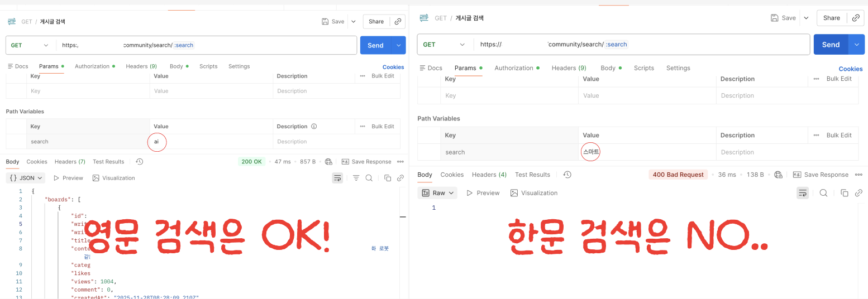Copy response body icon in right window

[844, 193]
